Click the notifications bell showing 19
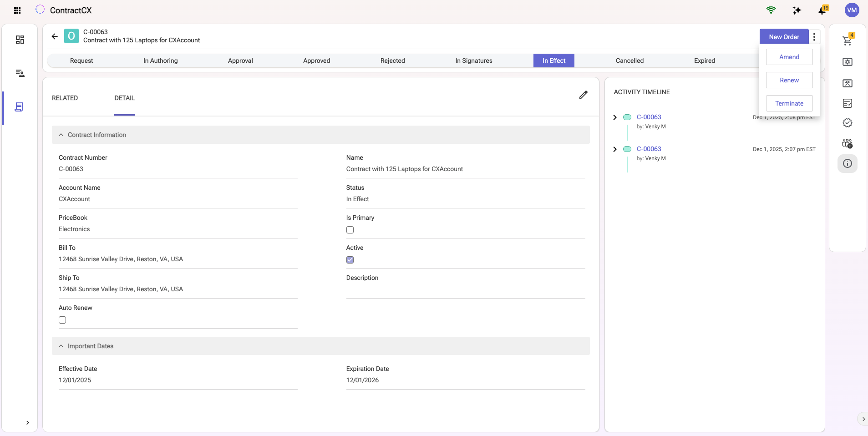Screen dimensions: 868x436 [x=822, y=10]
